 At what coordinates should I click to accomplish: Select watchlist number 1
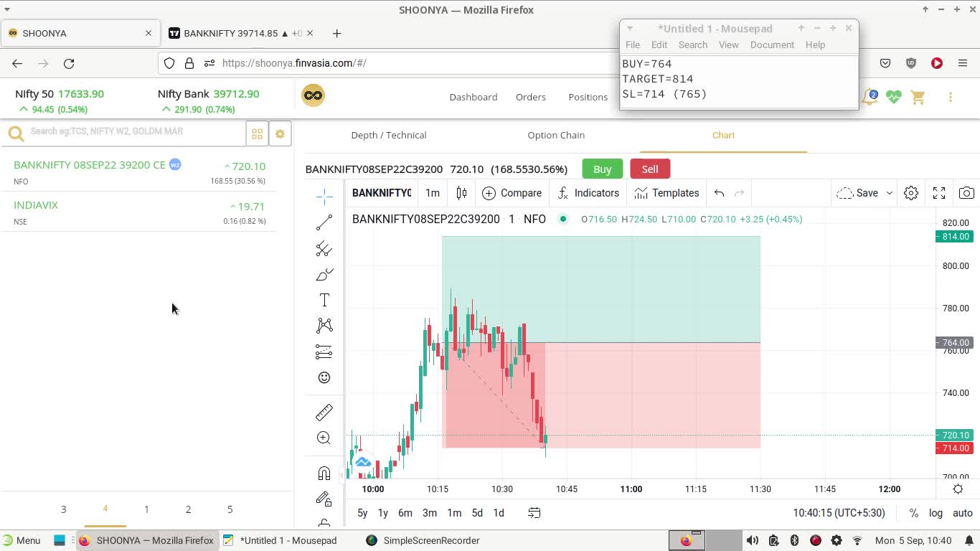146,509
